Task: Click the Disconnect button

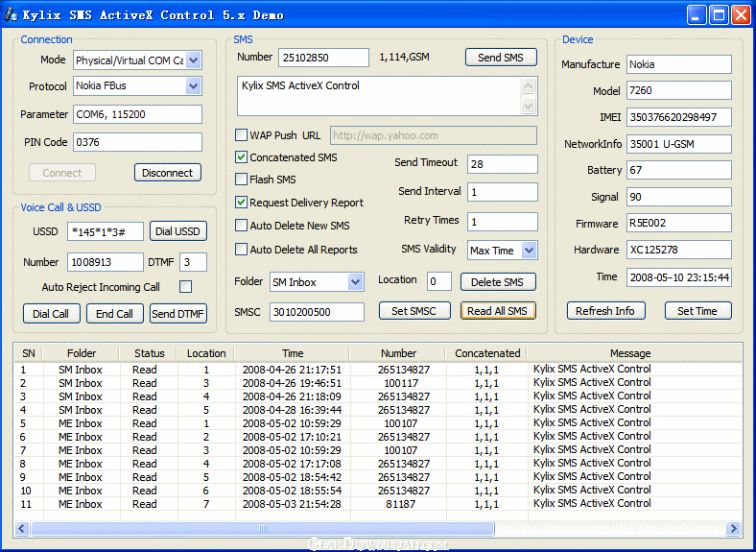Action: 167,173
